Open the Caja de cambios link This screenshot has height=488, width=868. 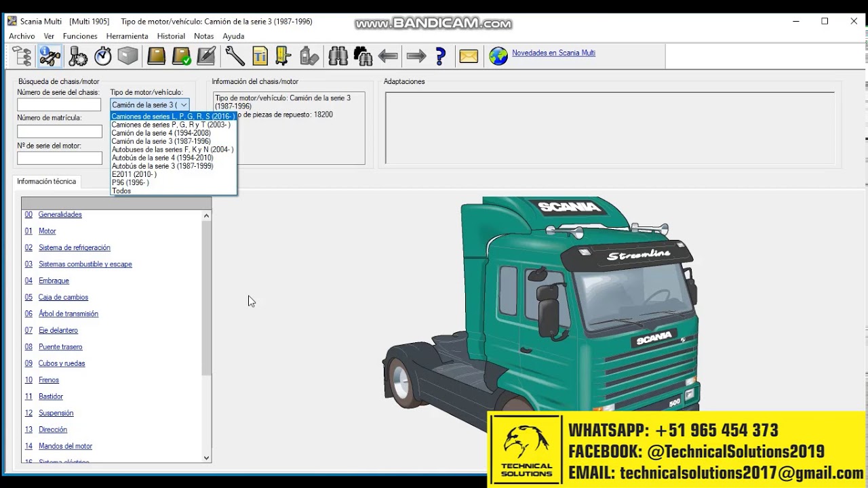pyautogui.click(x=63, y=298)
